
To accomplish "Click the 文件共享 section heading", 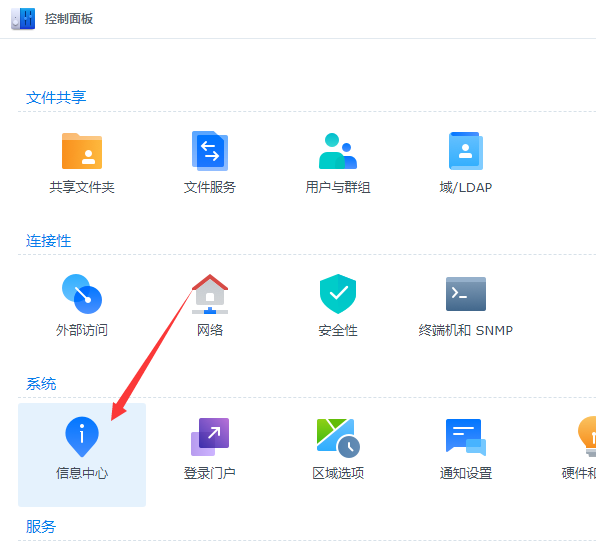I will point(56,98).
